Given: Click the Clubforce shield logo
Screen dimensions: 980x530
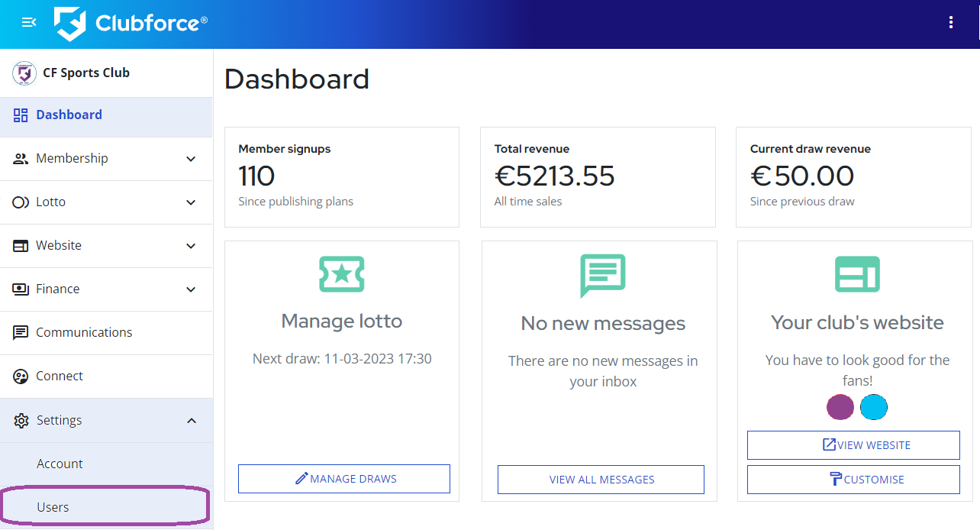Looking at the screenshot, I should point(69,24).
